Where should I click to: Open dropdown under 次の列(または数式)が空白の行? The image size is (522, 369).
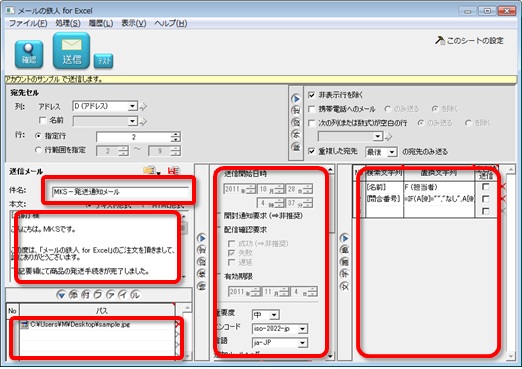[x=378, y=136]
